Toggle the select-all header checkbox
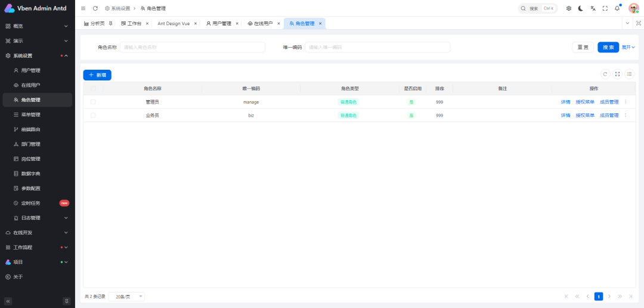 [93, 88]
